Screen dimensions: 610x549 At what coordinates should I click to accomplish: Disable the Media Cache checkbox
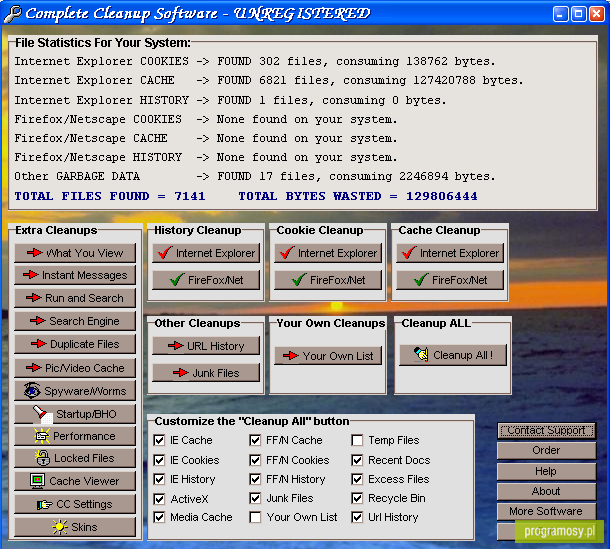coord(159,517)
